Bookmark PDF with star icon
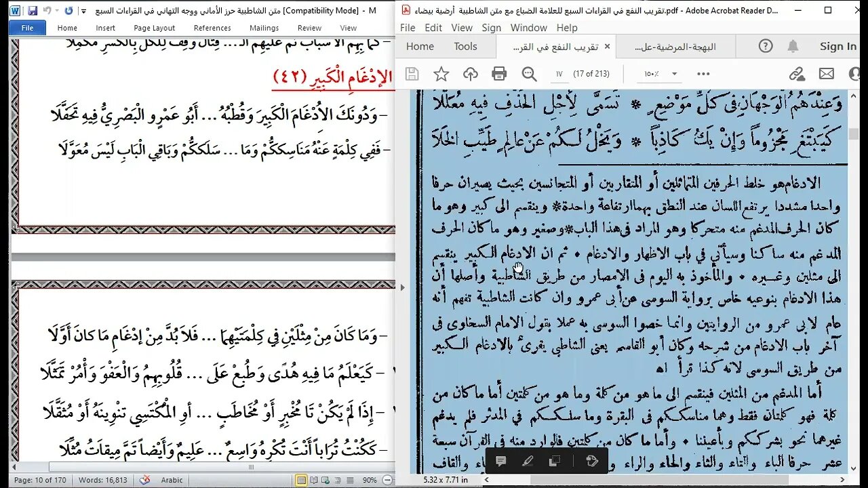The image size is (868, 488). (441, 74)
